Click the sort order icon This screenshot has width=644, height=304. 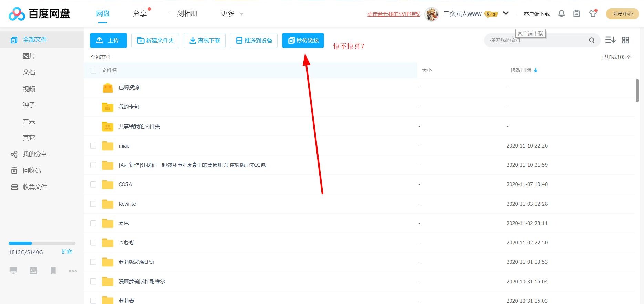(x=610, y=40)
